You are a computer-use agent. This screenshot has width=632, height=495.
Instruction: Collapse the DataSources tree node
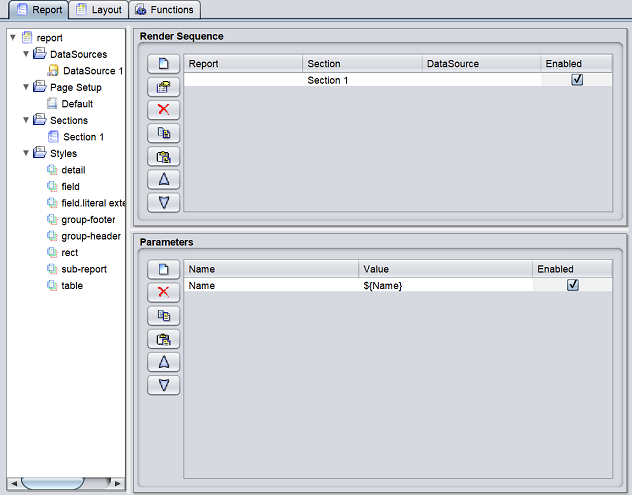25,54
